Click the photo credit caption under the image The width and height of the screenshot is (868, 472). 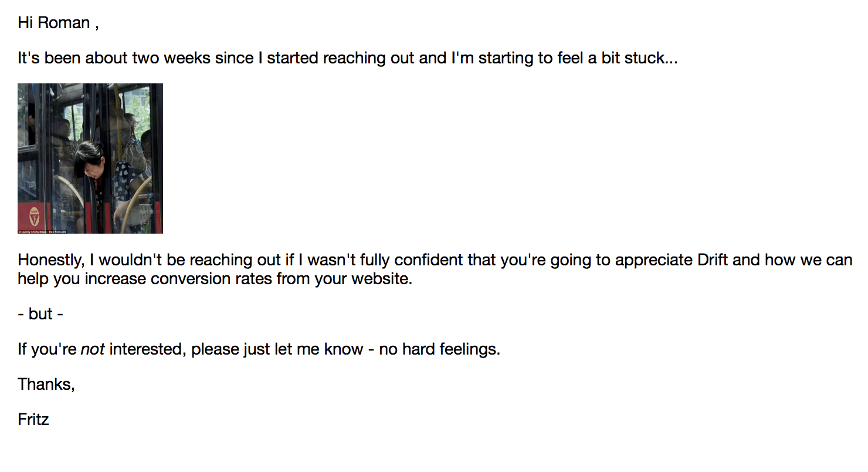pos(42,231)
